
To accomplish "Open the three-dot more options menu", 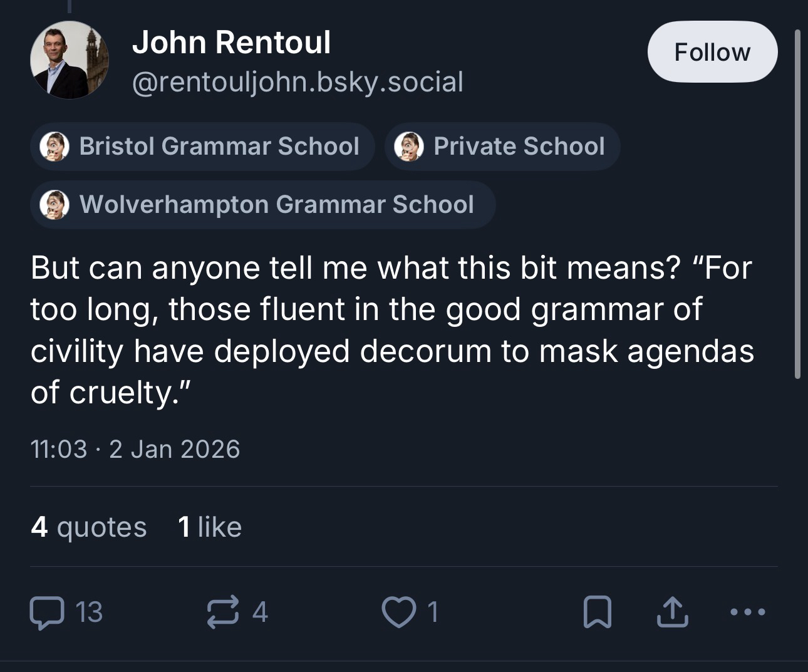I will pos(748,612).
